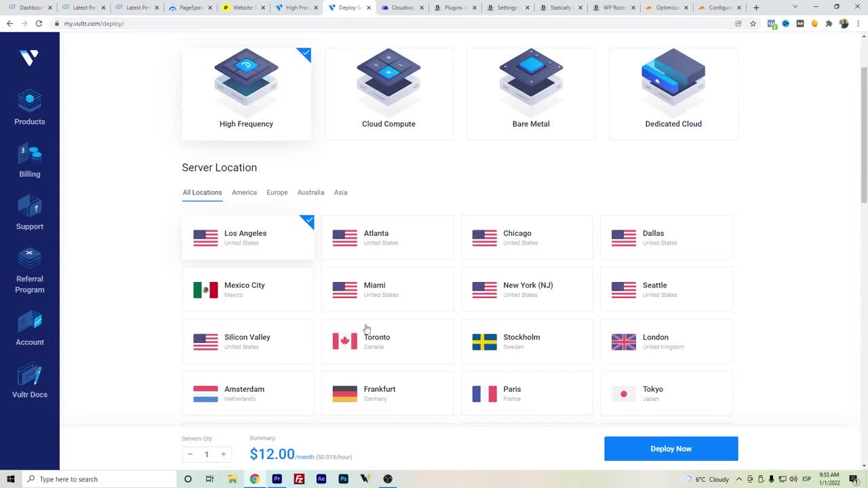Open Referral Program in the sidebar

pyautogui.click(x=30, y=271)
